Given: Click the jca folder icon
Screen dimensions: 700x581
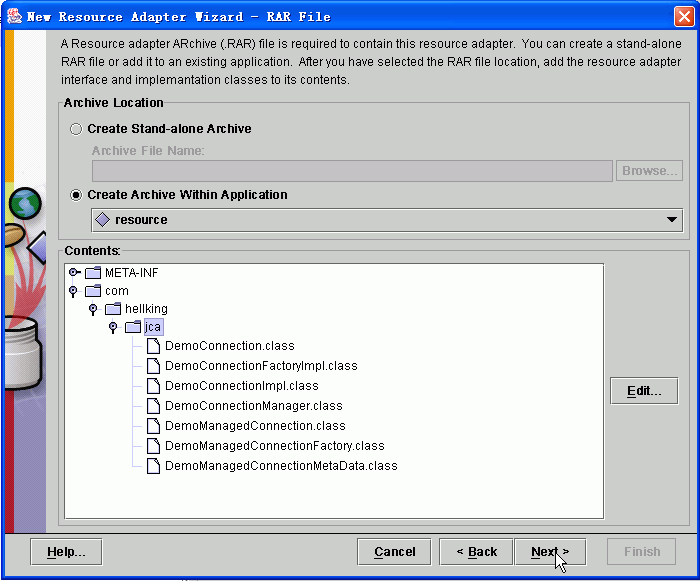Looking at the screenshot, I should click(133, 327).
